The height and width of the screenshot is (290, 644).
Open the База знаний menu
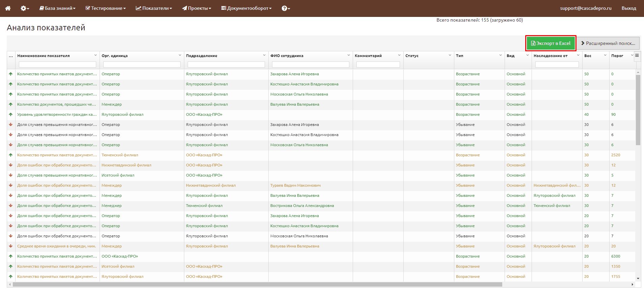point(57,8)
